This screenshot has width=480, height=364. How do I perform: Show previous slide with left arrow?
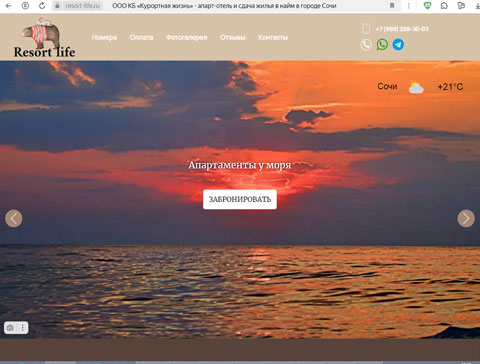coord(14,218)
